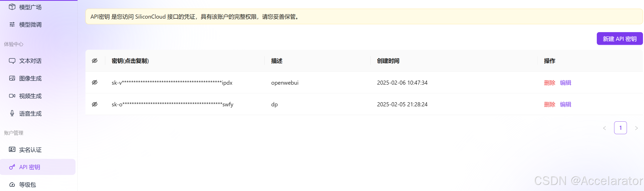Click the 创建时间 column header
Image resolution: width=644 pixels, height=191 pixels.
388,61
